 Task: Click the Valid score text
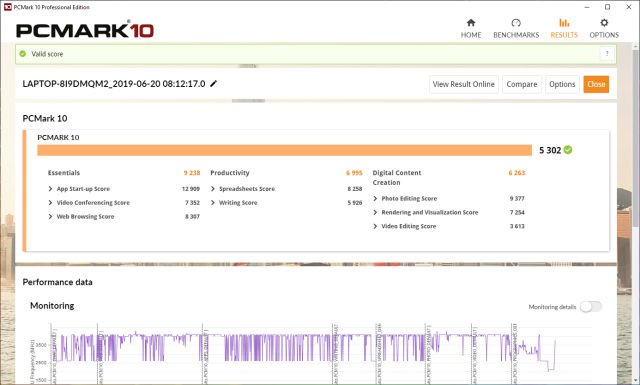[x=47, y=54]
